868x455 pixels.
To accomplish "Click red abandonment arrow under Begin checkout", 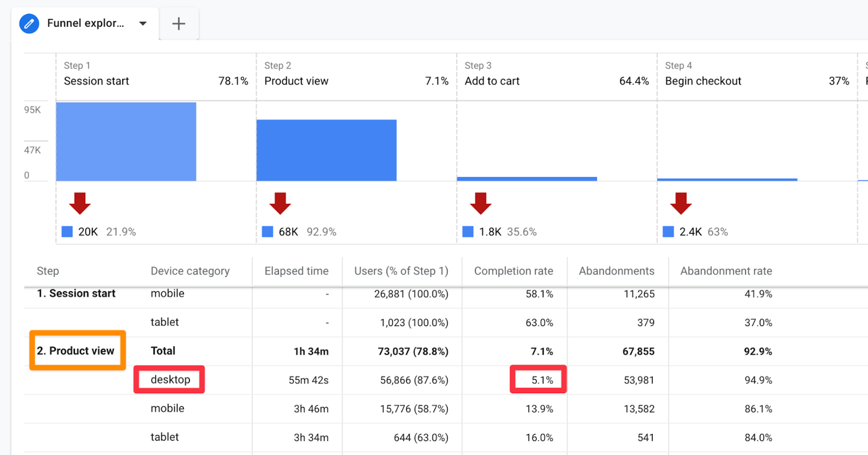I will (681, 203).
